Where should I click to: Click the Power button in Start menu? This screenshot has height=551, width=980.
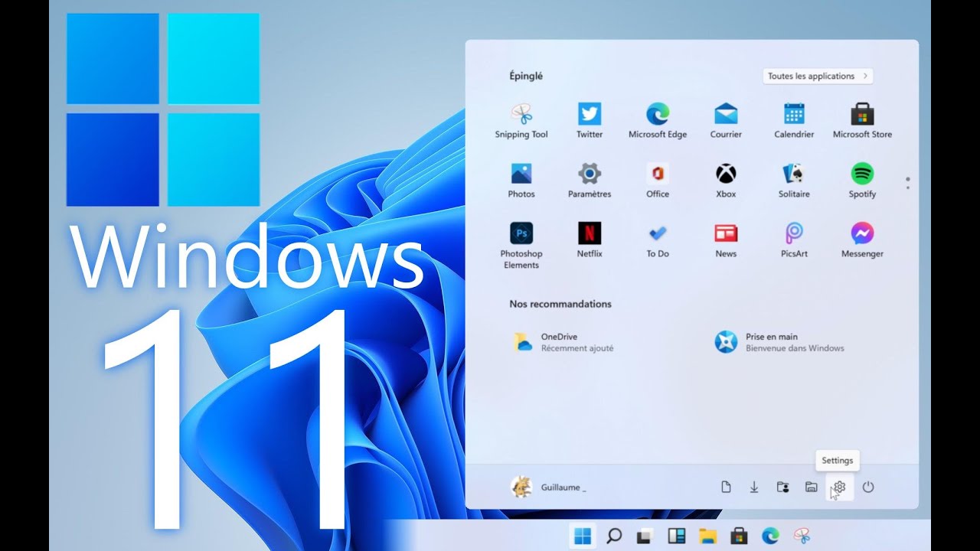(x=868, y=487)
